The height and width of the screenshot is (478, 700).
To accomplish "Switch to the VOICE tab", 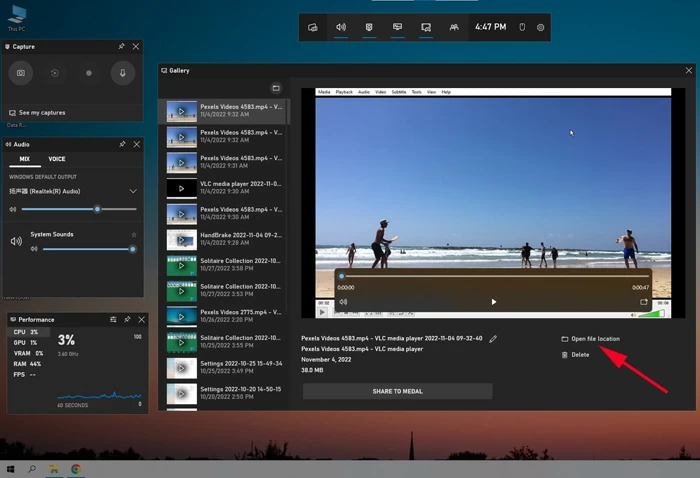I will coord(57,159).
